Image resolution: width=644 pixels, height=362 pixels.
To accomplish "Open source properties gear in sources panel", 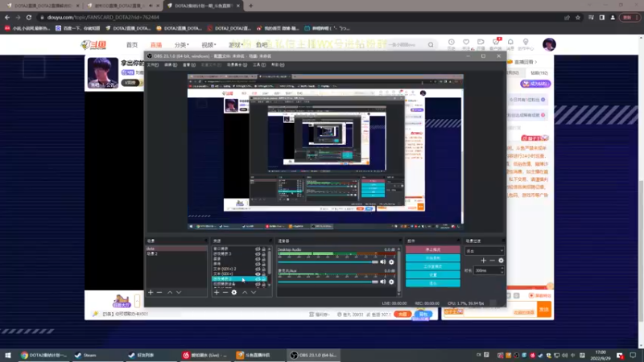I will 234,292.
